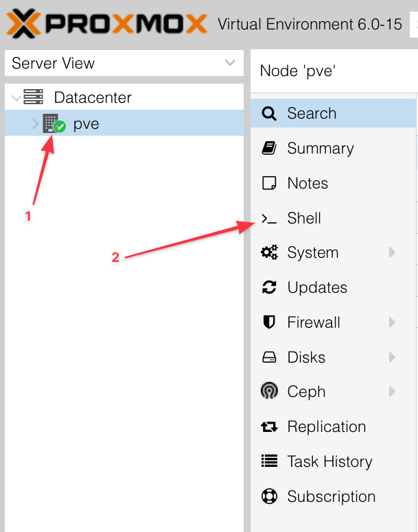Click the Virtual Environment 6.0-15 text

click(310, 24)
